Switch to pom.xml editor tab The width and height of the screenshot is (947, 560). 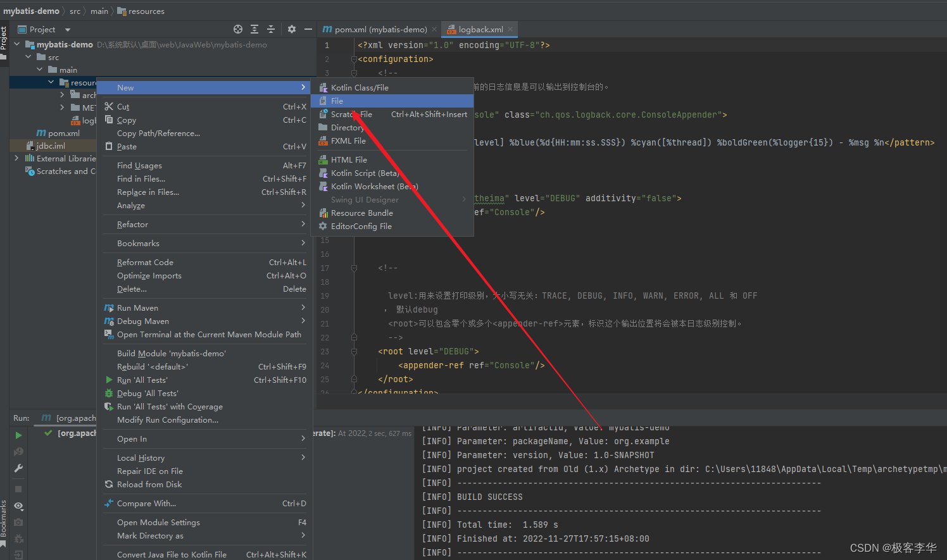click(380, 29)
